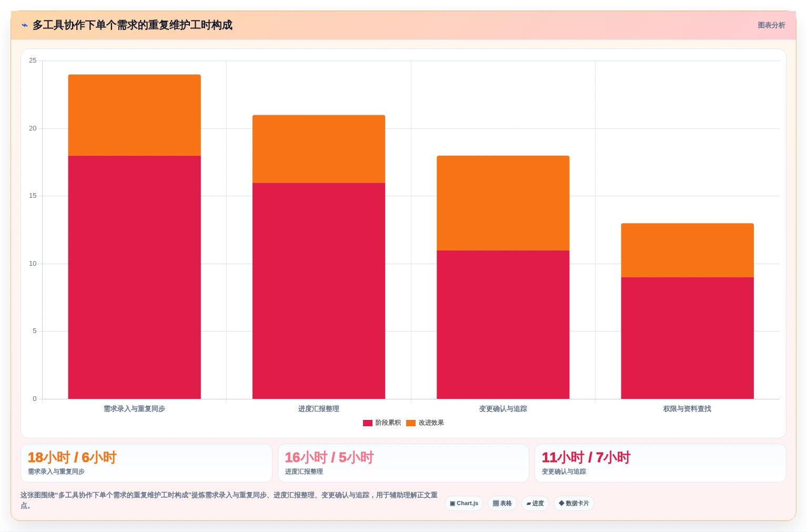The height and width of the screenshot is (532, 807).
Task: Select the red bar for 进度汇报整理
Action: [319, 291]
